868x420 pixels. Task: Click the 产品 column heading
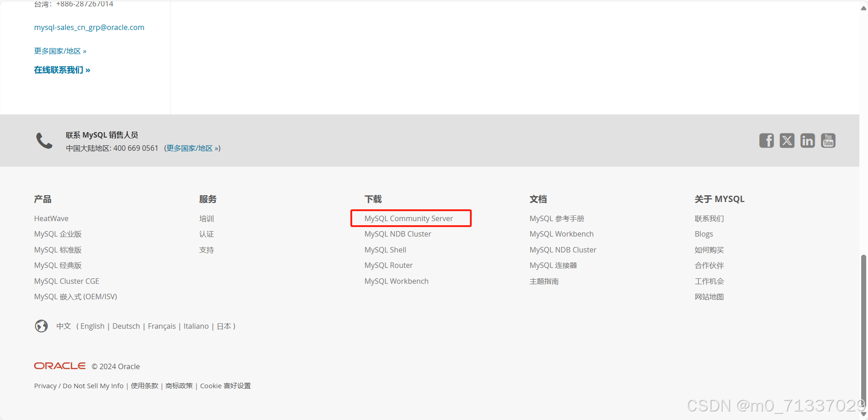click(x=43, y=199)
